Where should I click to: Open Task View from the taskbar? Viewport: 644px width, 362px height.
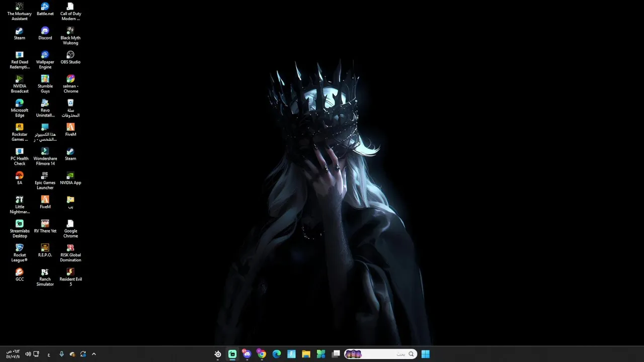(x=336, y=354)
